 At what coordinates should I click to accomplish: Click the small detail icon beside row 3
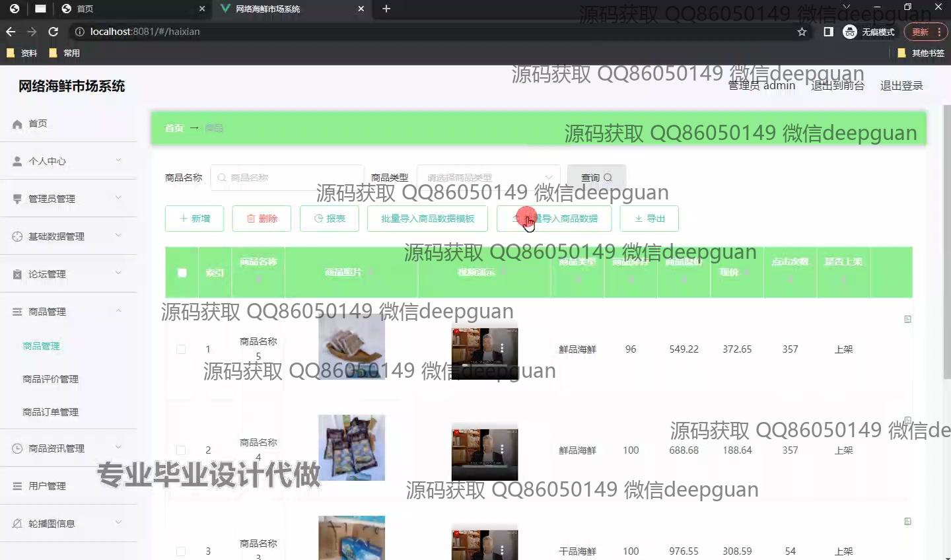click(x=907, y=521)
